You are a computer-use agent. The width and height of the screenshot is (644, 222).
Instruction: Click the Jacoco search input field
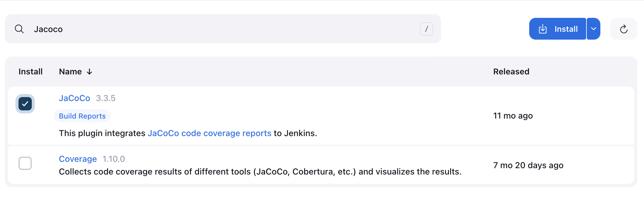[x=223, y=29]
